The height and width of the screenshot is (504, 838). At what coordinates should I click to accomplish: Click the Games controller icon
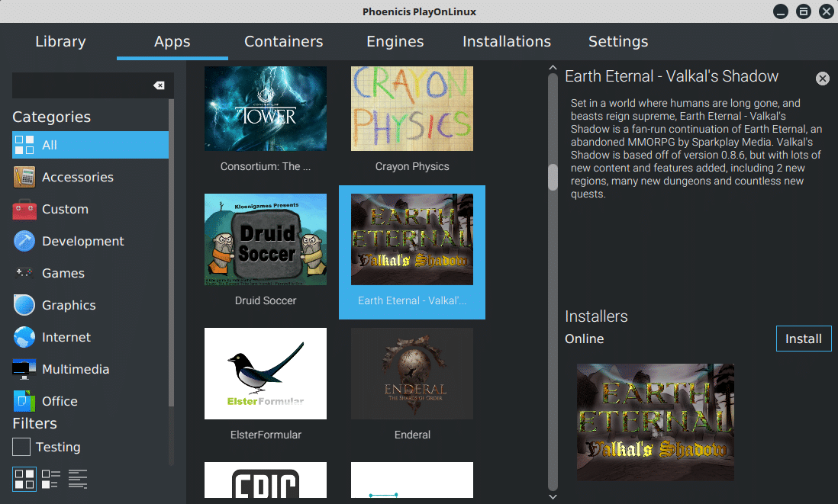[x=24, y=273]
